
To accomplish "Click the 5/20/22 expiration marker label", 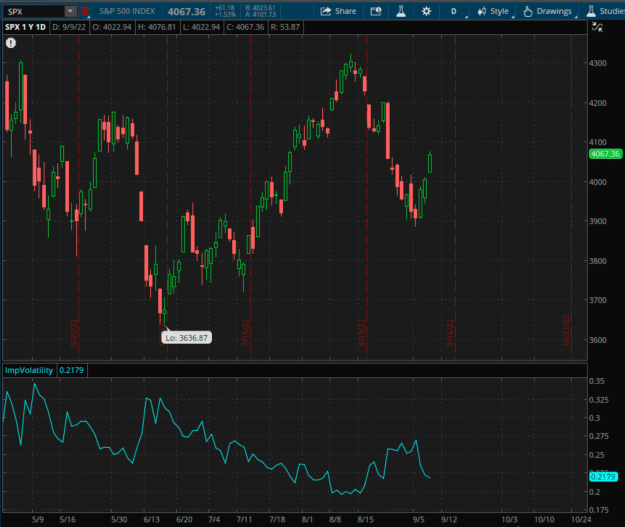I will [74, 332].
